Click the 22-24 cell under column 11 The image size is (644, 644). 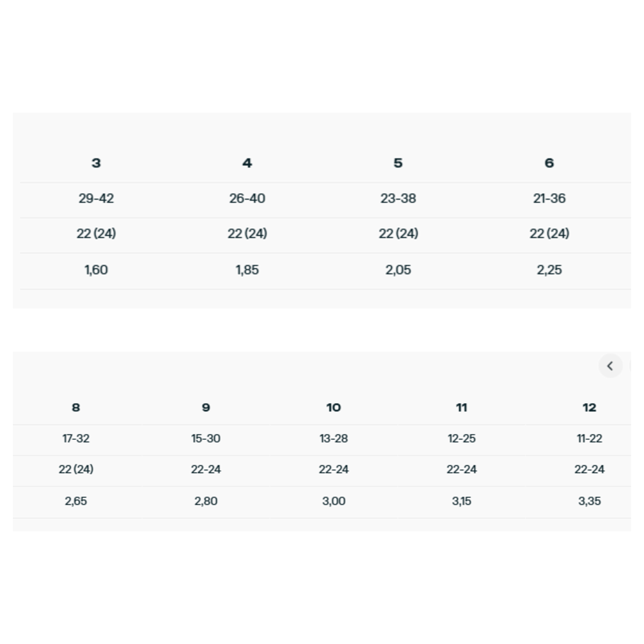(x=462, y=469)
